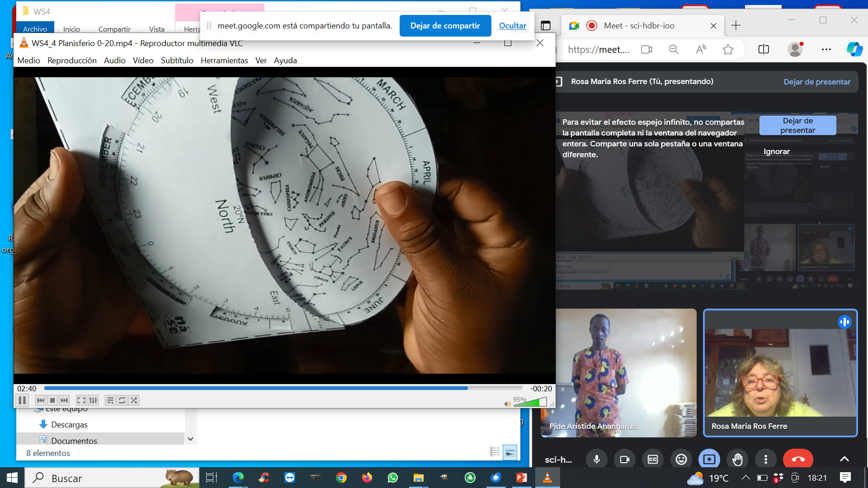Toggle VLC remaining time display -00:20
Image resolution: width=868 pixels, height=488 pixels.
tap(541, 389)
